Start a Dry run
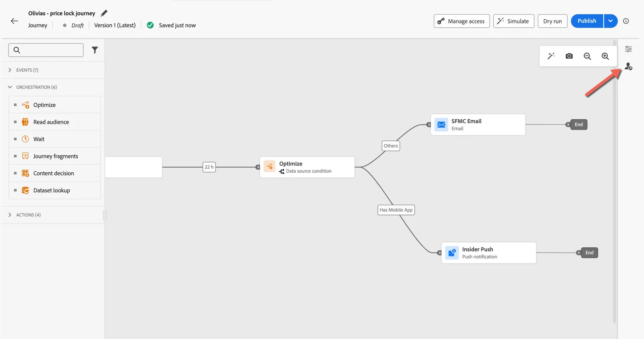644x339 pixels. 552,21
